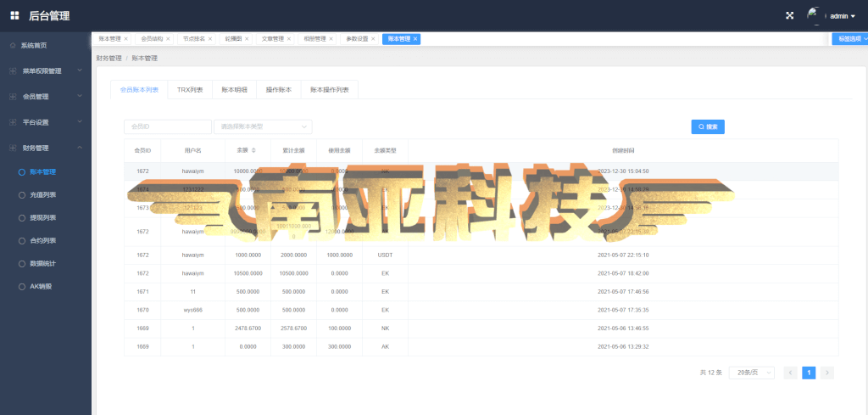
Task: Click the icon next to 平台设置
Action: tap(13, 122)
